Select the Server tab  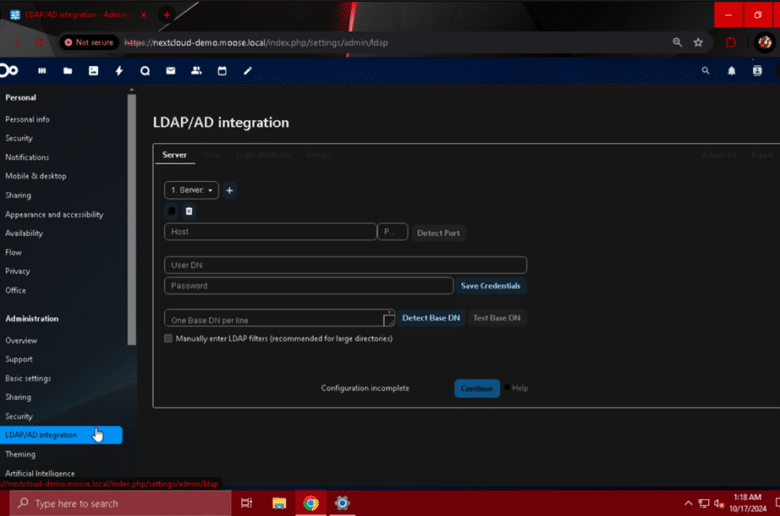click(x=174, y=155)
